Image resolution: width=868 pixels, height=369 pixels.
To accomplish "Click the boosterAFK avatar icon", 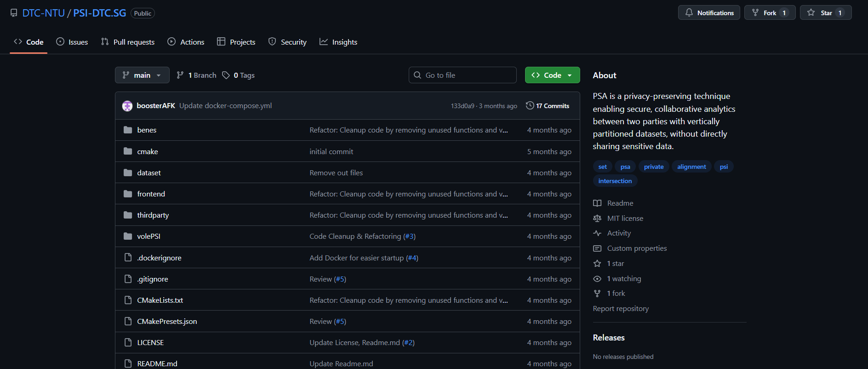I will tap(127, 106).
